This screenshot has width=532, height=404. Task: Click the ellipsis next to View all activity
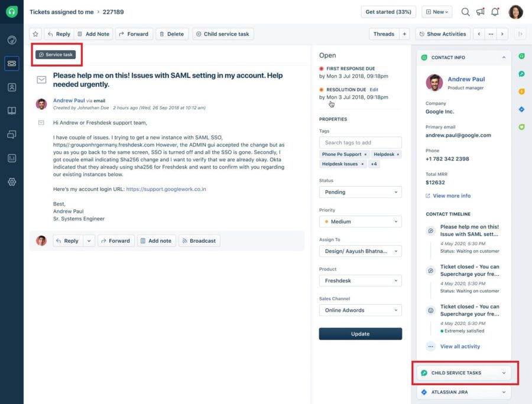click(x=430, y=346)
